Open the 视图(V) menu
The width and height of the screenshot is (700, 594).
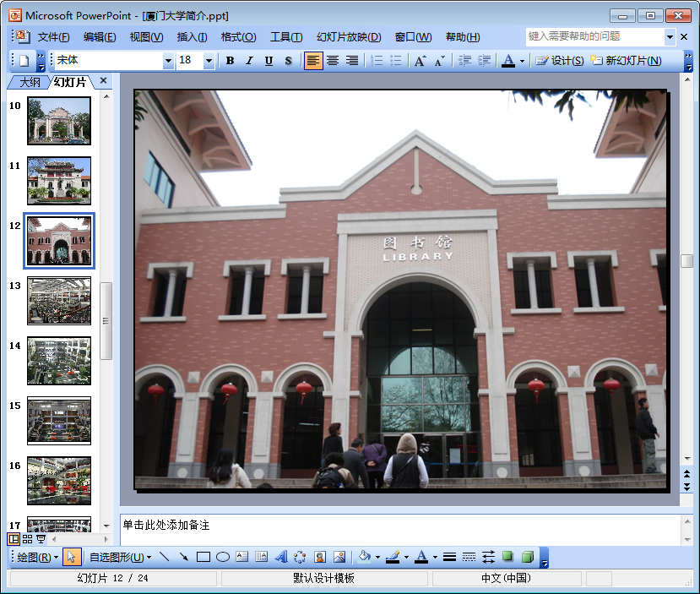click(146, 37)
